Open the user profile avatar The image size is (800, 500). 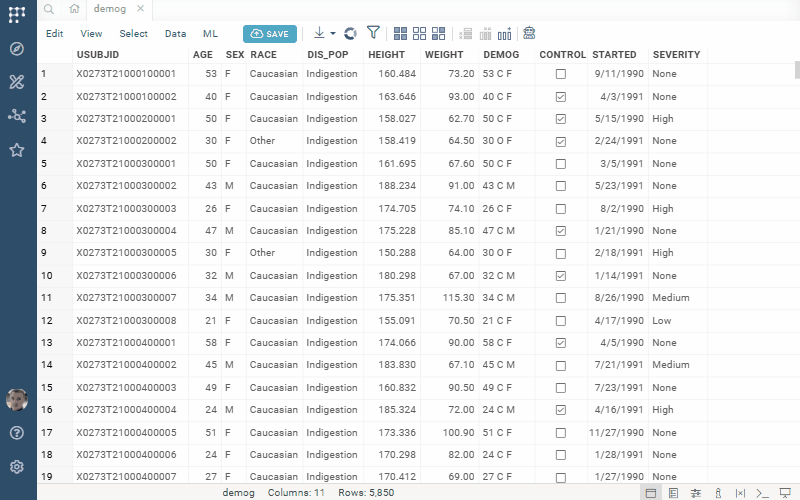17,399
